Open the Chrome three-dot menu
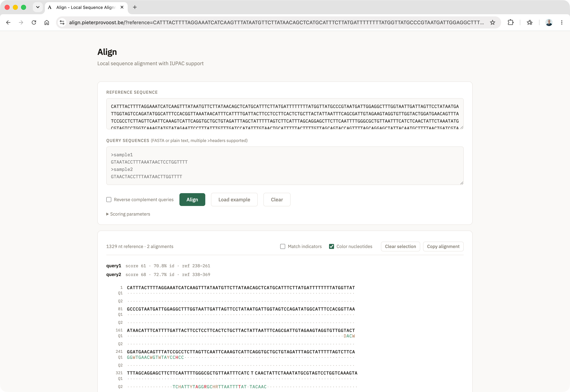The image size is (570, 392). (x=562, y=22)
